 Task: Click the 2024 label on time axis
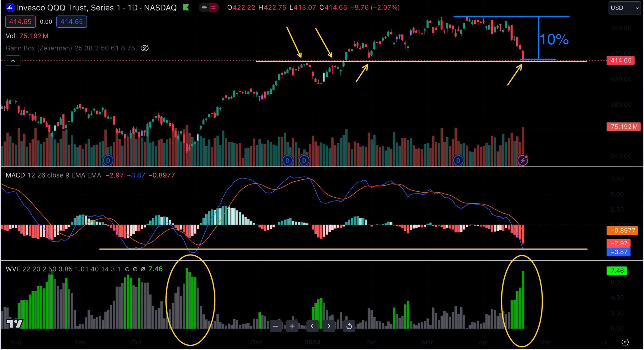(313, 342)
